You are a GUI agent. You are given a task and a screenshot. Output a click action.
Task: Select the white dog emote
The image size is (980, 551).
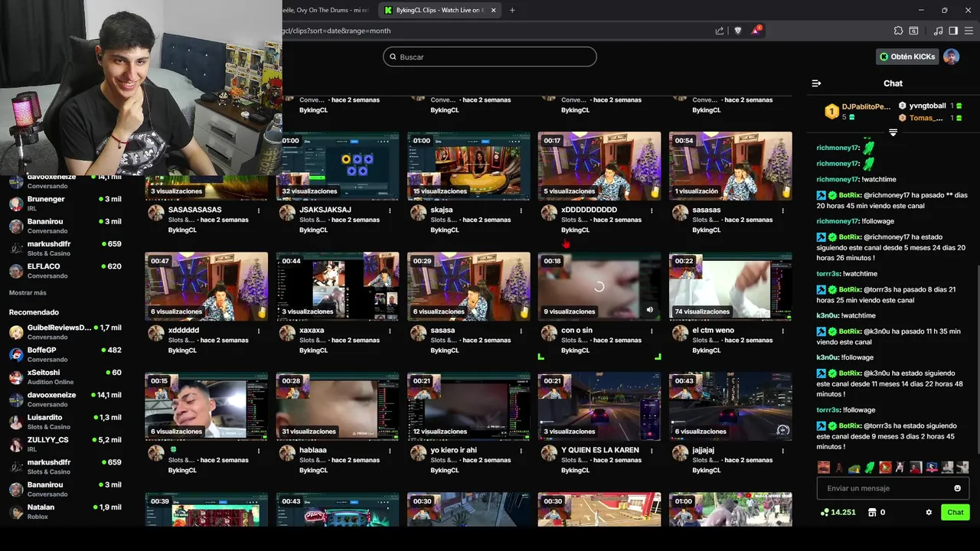point(900,467)
